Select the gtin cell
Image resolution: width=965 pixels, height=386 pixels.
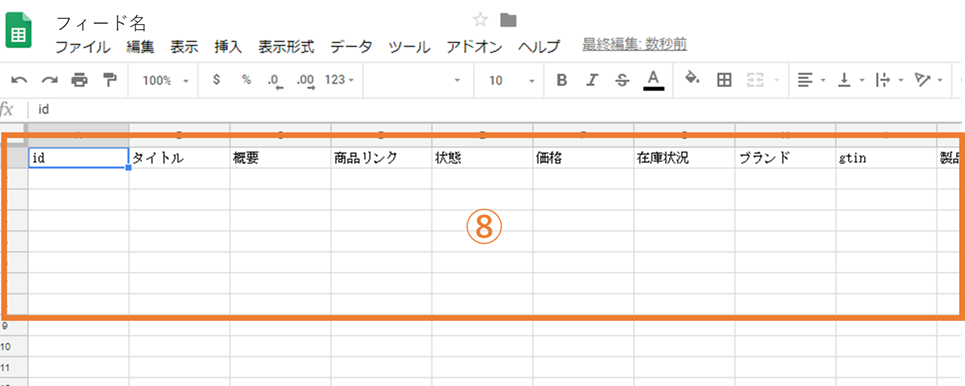coord(886,158)
